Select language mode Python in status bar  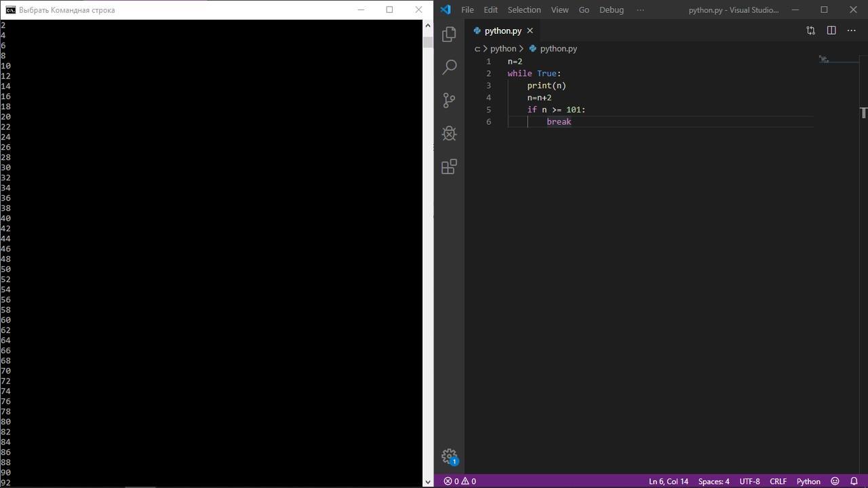[808, 481]
